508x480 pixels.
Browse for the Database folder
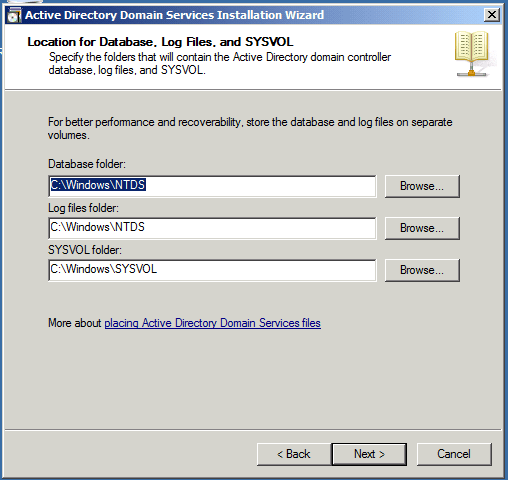click(x=422, y=186)
